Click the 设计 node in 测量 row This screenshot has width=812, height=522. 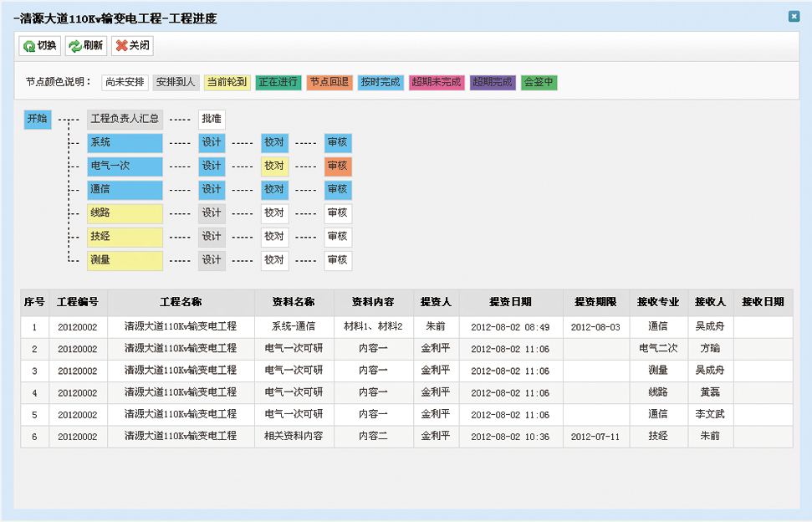tap(212, 260)
